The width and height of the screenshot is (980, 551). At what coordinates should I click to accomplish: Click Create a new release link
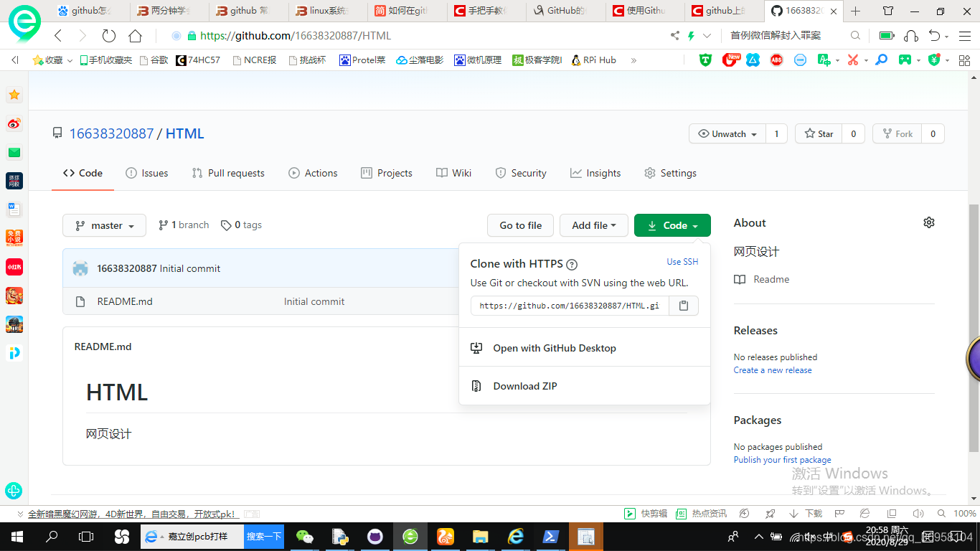point(773,370)
